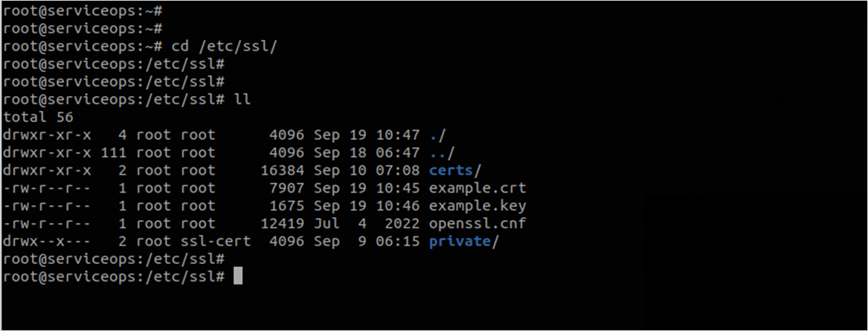868x331 pixels.
Task: Click the first root@serviceops prompt line
Action: 82,11
